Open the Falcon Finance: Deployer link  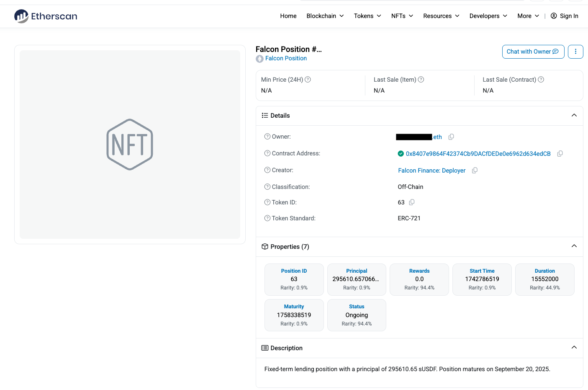pos(431,170)
